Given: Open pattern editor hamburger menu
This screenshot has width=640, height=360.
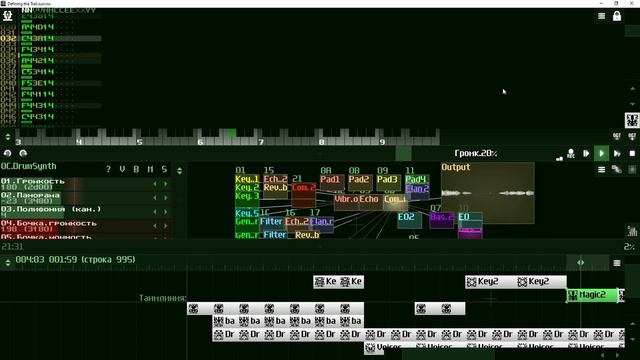Looking at the screenshot, I should point(602,16).
